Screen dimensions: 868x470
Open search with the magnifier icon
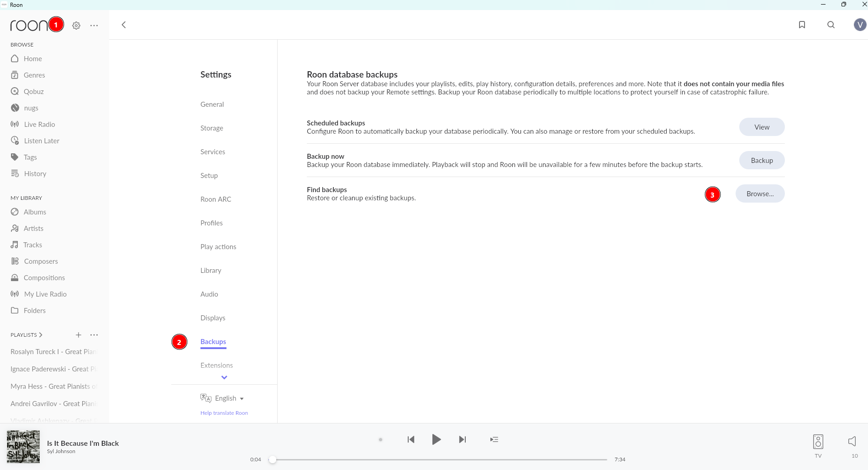click(831, 25)
